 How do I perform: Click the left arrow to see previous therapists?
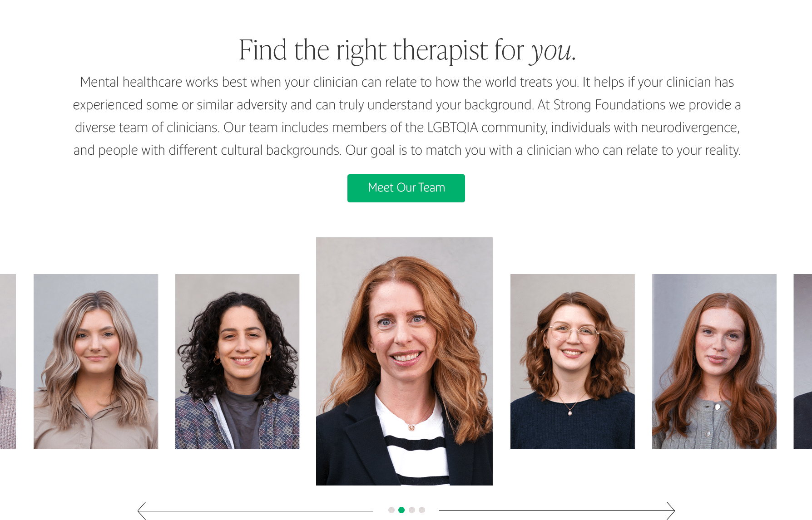254,511
